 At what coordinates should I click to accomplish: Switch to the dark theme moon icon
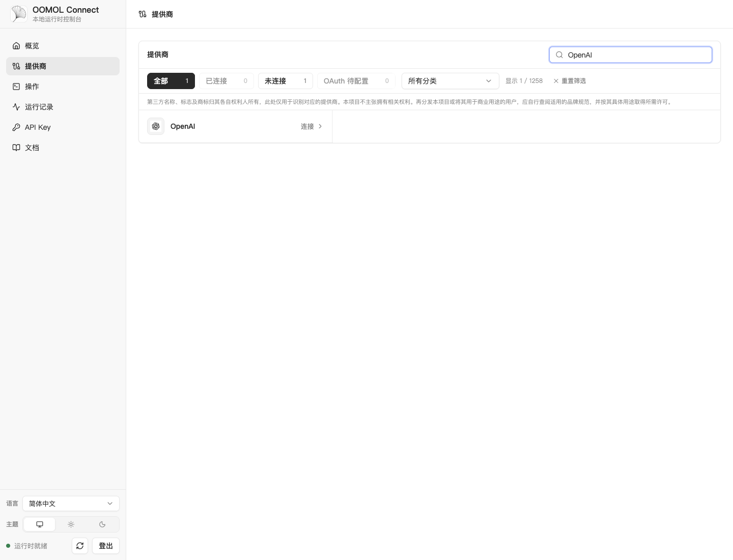102,524
